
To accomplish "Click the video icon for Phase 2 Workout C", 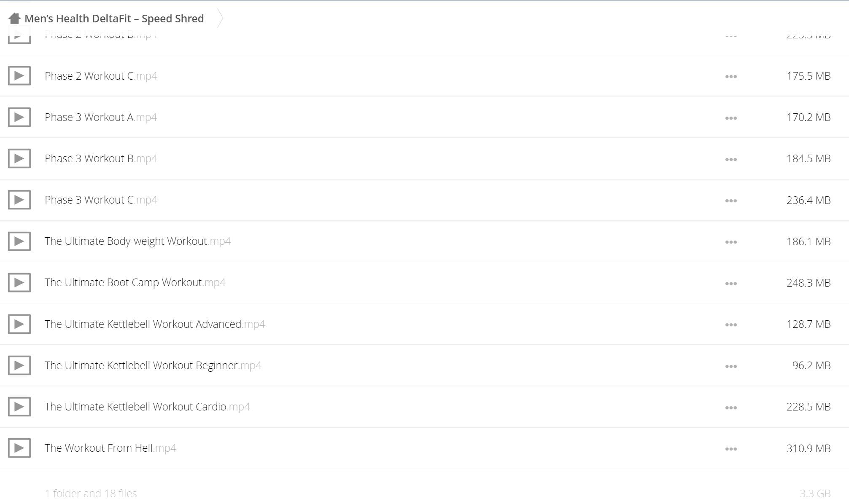I will (19, 76).
